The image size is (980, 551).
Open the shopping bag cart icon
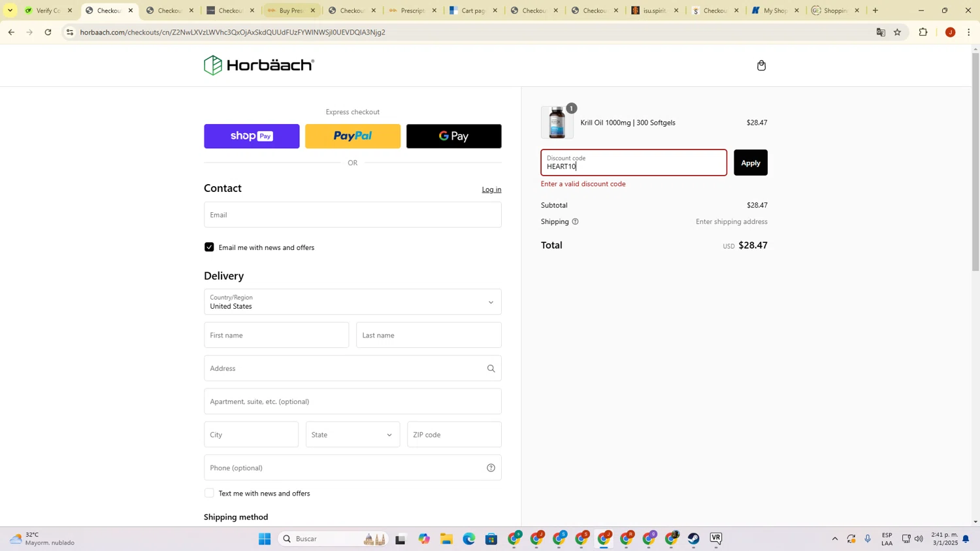(x=761, y=65)
